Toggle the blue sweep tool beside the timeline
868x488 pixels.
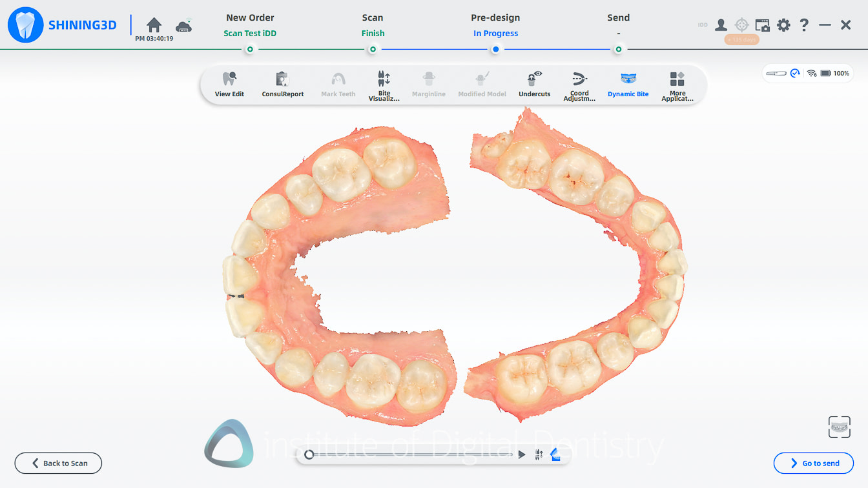pyautogui.click(x=555, y=454)
